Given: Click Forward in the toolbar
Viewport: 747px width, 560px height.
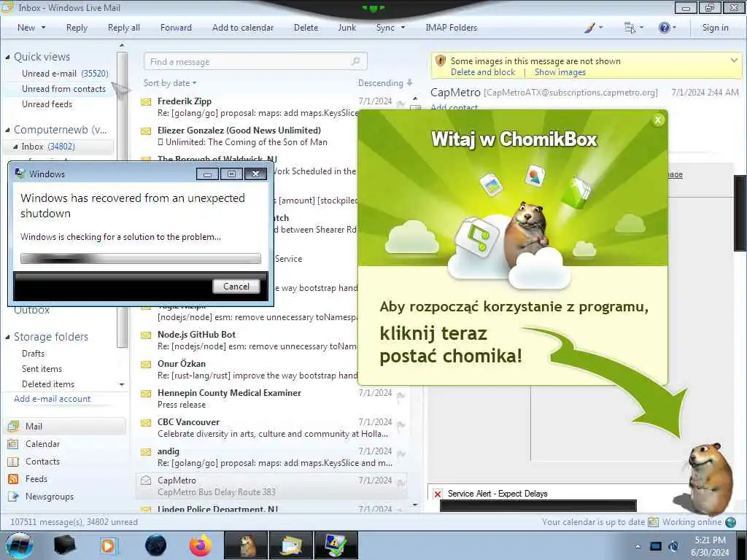Looking at the screenshot, I should click(176, 28).
